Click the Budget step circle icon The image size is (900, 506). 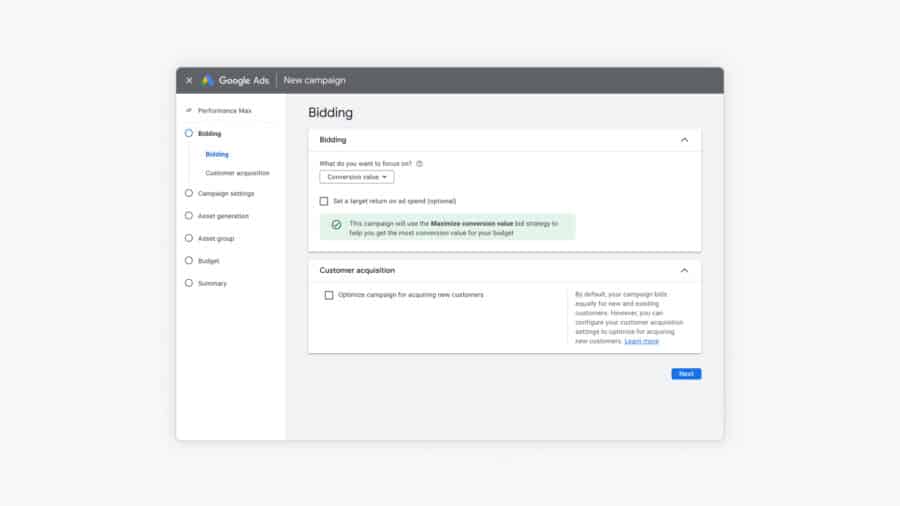188,260
